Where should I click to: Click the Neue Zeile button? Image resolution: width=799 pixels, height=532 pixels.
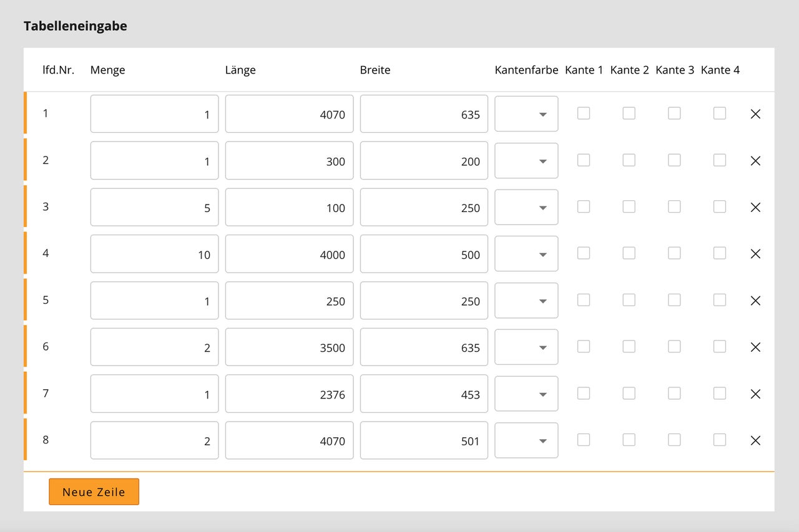click(94, 491)
